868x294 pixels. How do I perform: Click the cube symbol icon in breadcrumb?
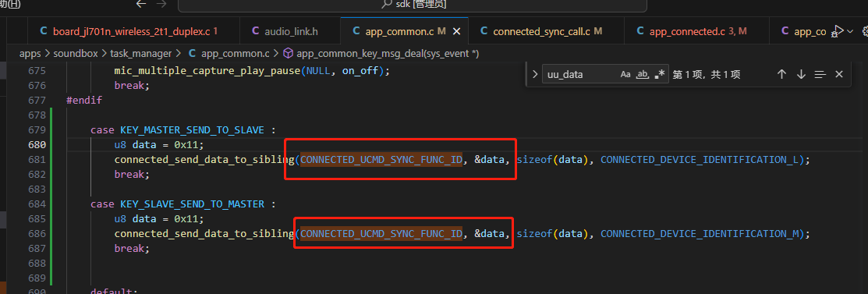[x=288, y=54]
